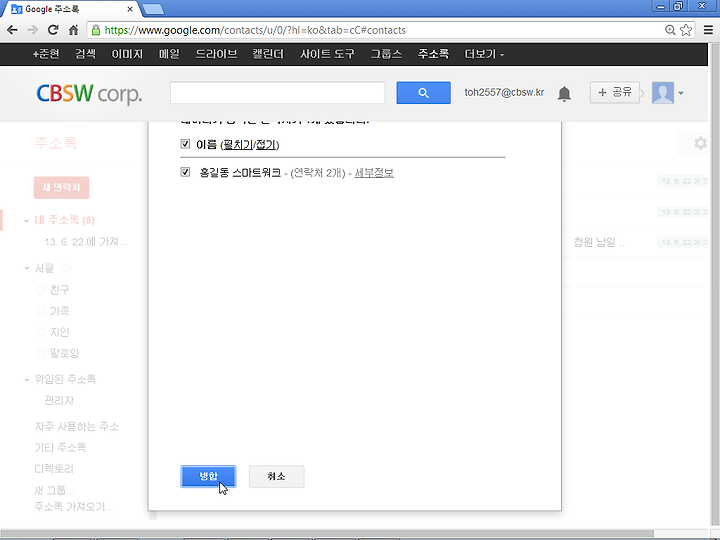The image size is (720, 540).
Task: Click the CBSW corp. logo
Action: (89, 93)
